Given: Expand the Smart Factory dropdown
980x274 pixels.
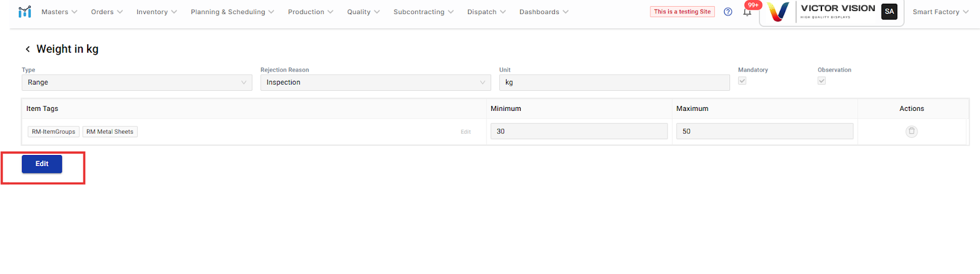Looking at the screenshot, I should [940, 12].
